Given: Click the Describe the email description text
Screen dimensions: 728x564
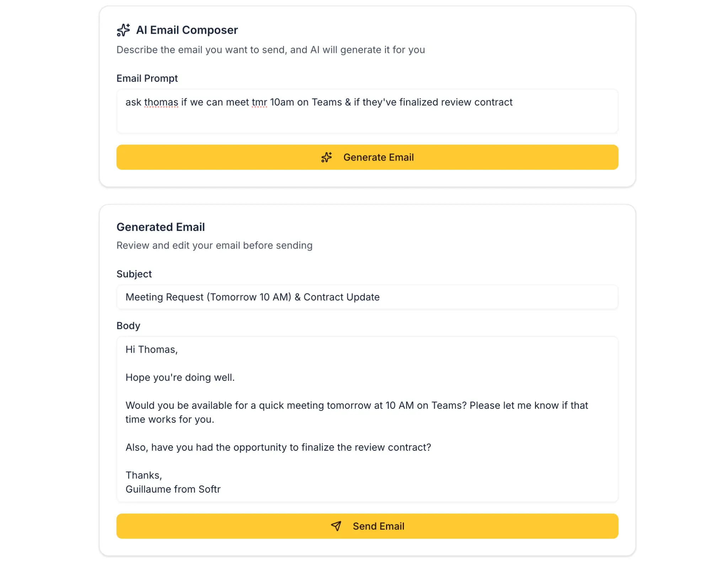Looking at the screenshot, I should [271, 50].
